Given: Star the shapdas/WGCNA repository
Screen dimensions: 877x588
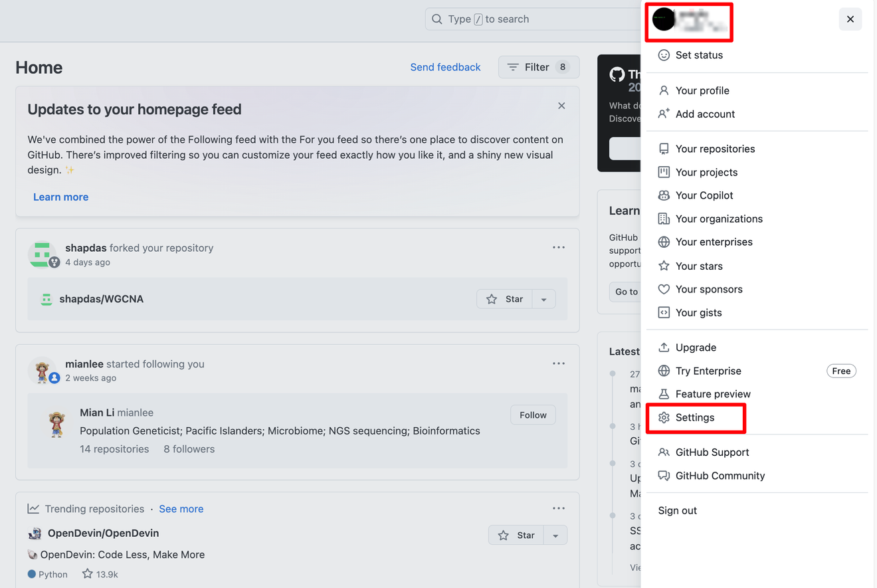Looking at the screenshot, I should 504,299.
